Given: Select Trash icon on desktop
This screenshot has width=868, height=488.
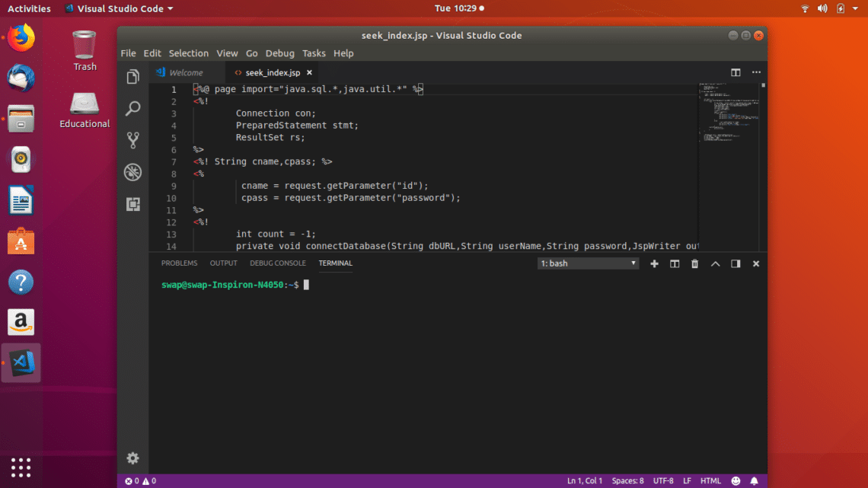Looking at the screenshot, I should pos(85,51).
